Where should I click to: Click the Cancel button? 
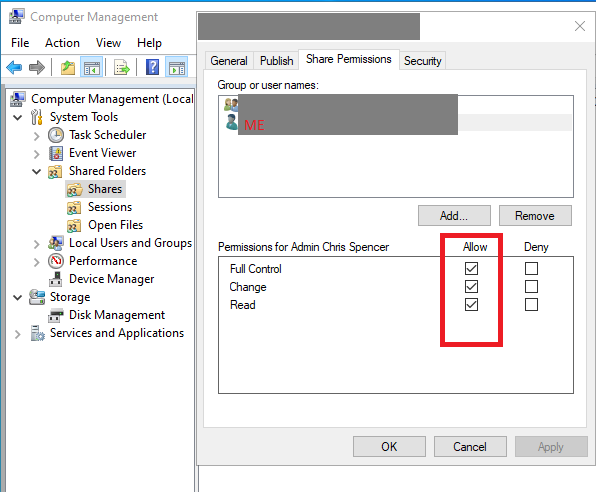470,447
